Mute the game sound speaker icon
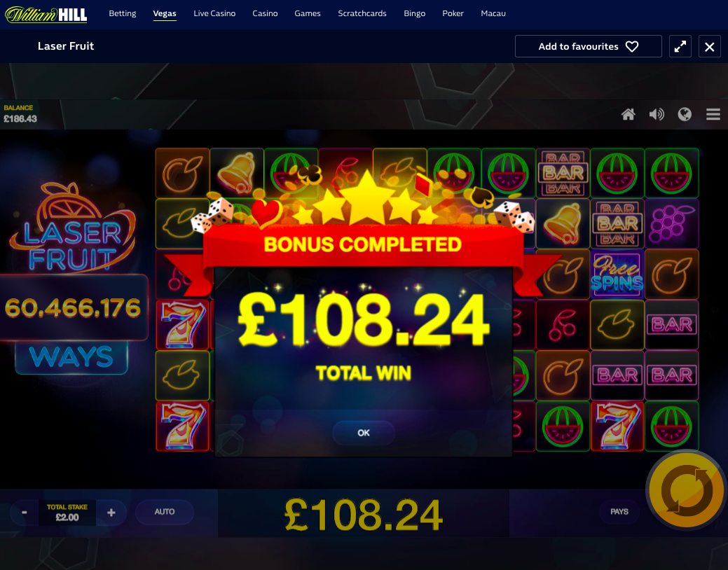728x570 pixels. [657, 114]
